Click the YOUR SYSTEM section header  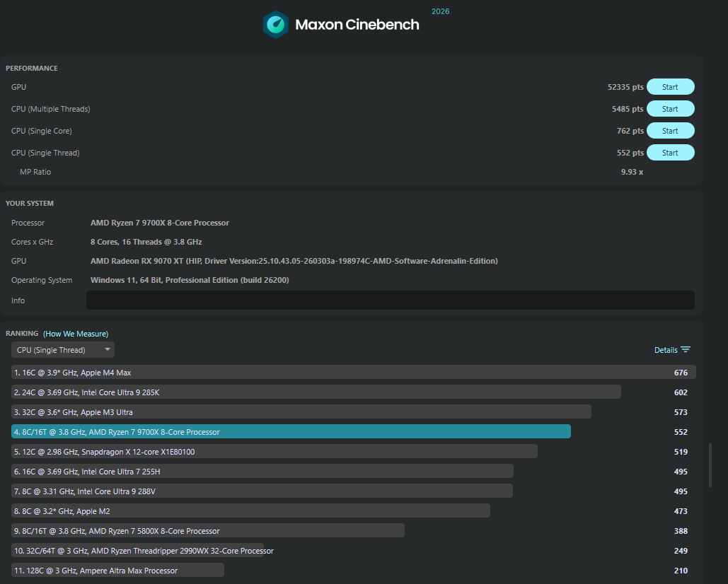[x=29, y=203]
